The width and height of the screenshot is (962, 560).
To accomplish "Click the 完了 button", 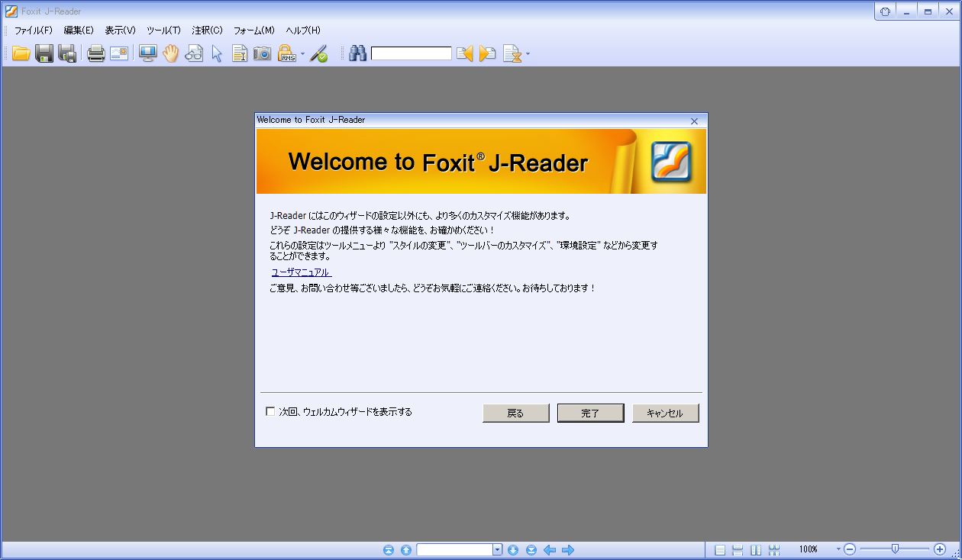I will tap(590, 413).
